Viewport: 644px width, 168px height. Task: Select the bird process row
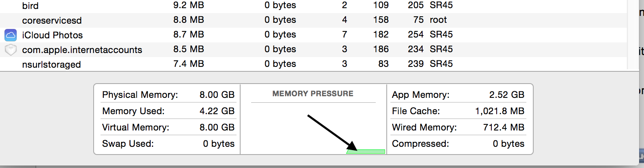point(313,6)
